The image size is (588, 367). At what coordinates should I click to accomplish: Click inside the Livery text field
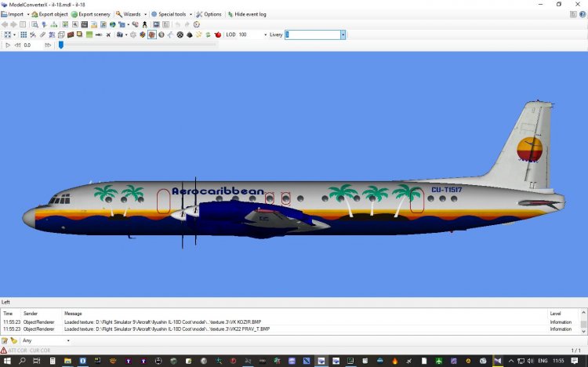tap(312, 35)
